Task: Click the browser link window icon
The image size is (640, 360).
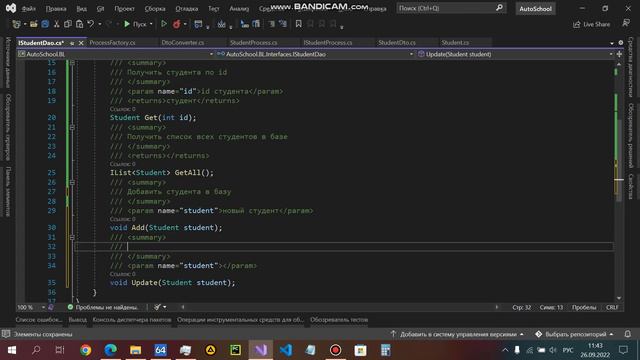Action: pyautogui.click(x=198, y=24)
